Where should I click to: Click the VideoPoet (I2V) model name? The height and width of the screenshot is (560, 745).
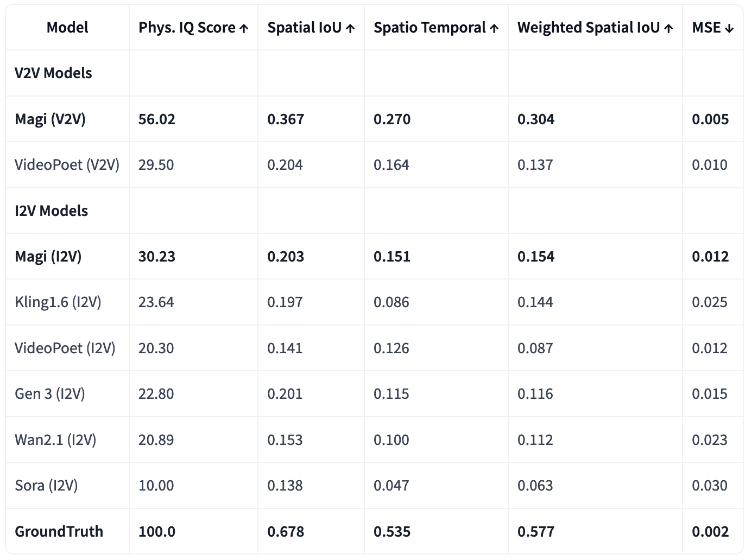point(65,348)
